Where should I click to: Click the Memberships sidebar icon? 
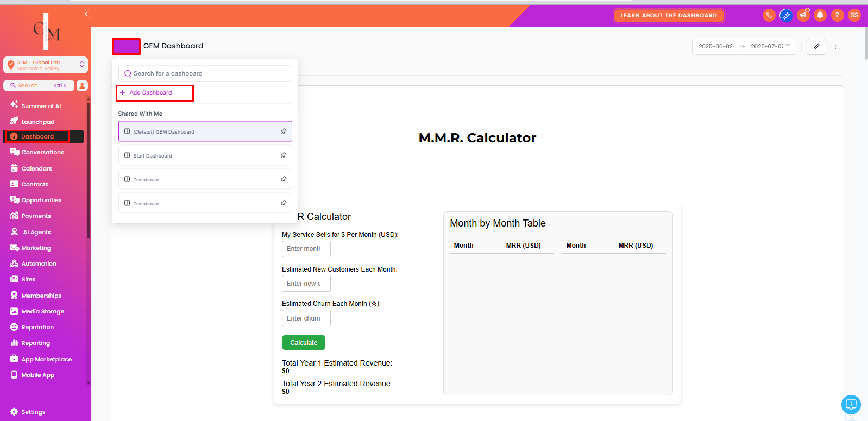[14, 296]
